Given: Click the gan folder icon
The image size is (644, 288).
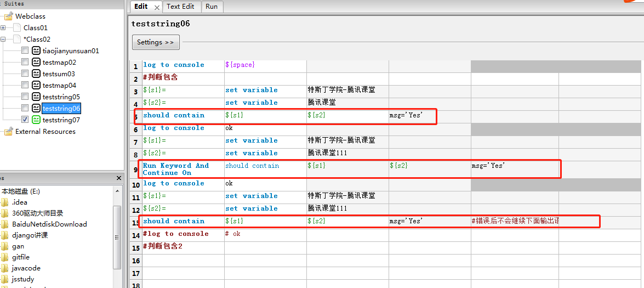Looking at the screenshot, I should point(4,246).
